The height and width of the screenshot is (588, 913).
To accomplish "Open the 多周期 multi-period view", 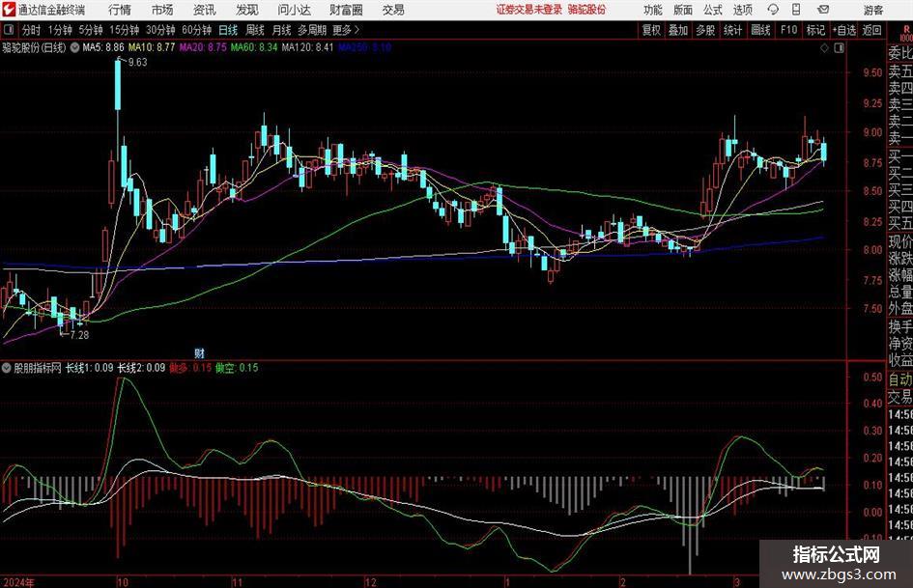I will tap(312, 30).
